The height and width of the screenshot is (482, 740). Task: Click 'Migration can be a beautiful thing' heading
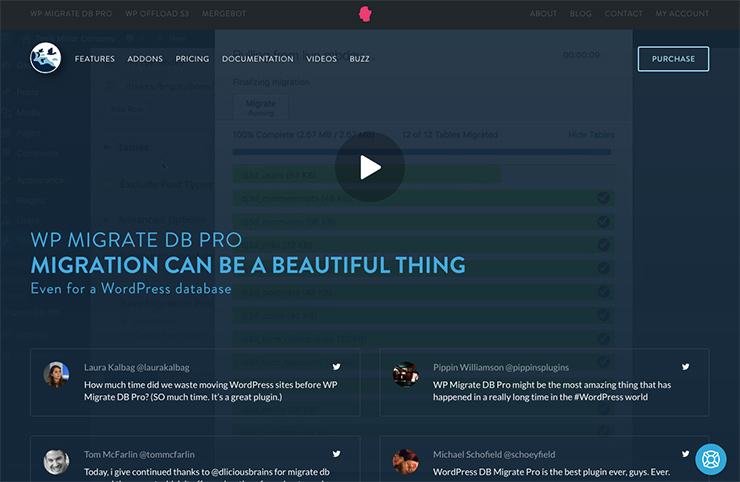[248, 265]
